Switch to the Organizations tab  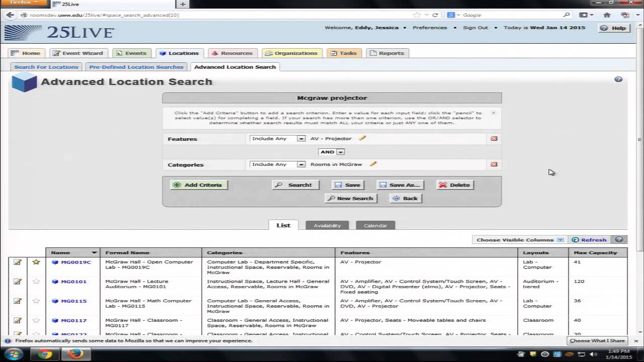pos(292,53)
